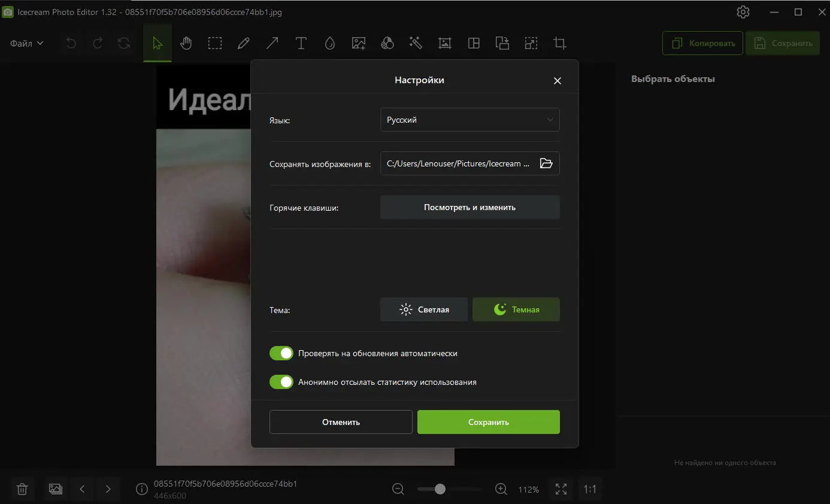Choose the Text tool
This screenshot has height=504, width=830.
(x=301, y=43)
